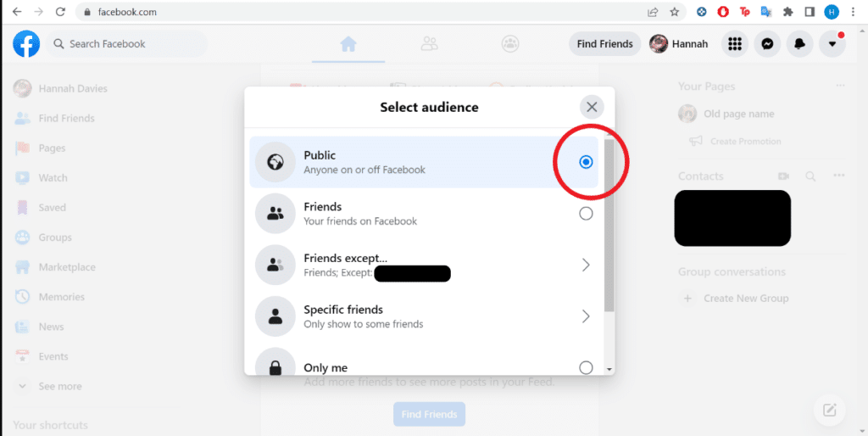Viewport: 868px width, 436px height.
Task: Click the audience list scrollbar thumb
Action: pyautogui.click(x=609, y=226)
